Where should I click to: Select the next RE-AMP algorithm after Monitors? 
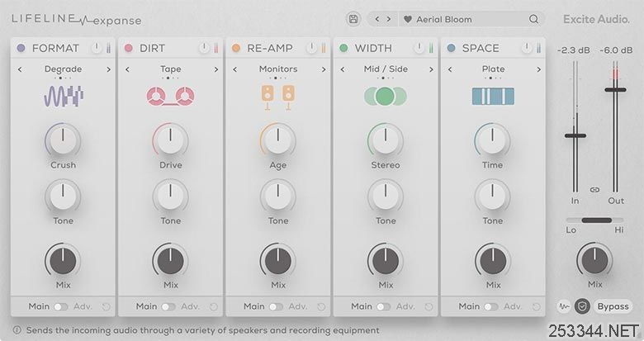pos(324,69)
